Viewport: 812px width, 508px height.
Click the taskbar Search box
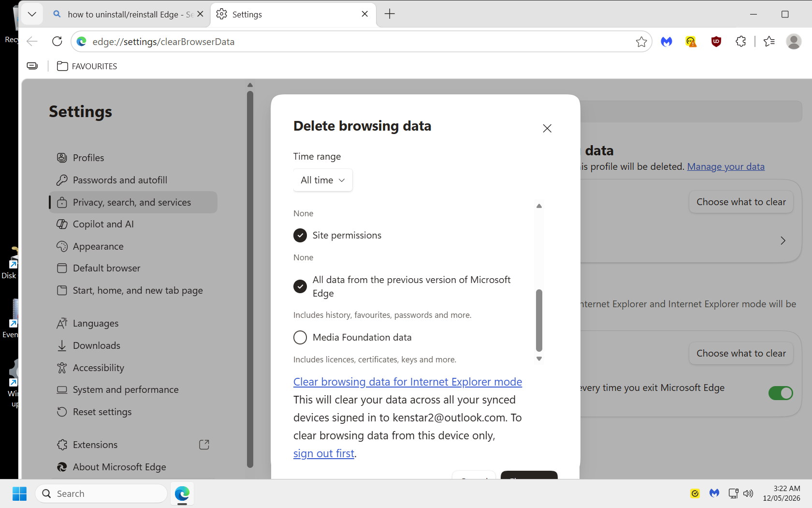tap(101, 493)
